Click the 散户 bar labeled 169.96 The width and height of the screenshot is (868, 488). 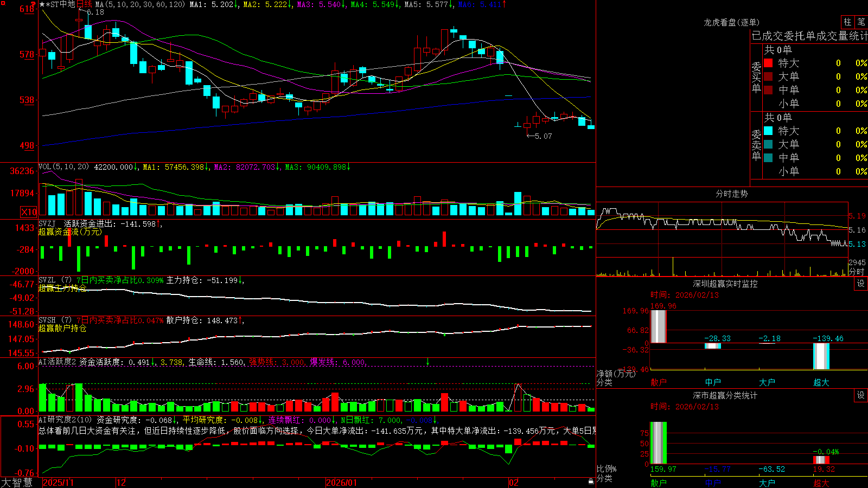[659, 326]
